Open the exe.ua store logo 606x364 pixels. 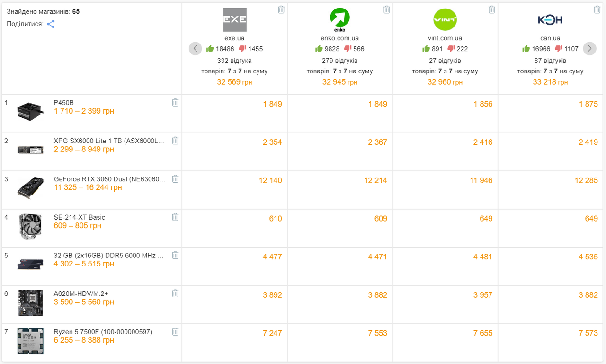pyautogui.click(x=234, y=20)
